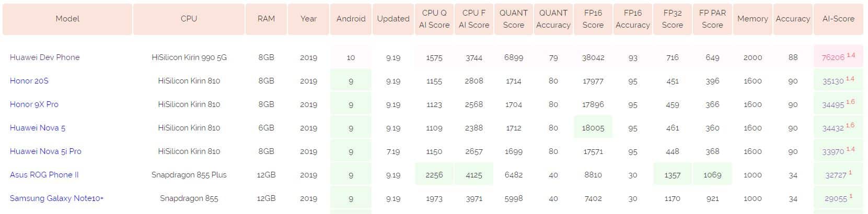Open the Huawei Nova 5i Pro link
The width and height of the screenshot is (868, 214).
(45, 151)
